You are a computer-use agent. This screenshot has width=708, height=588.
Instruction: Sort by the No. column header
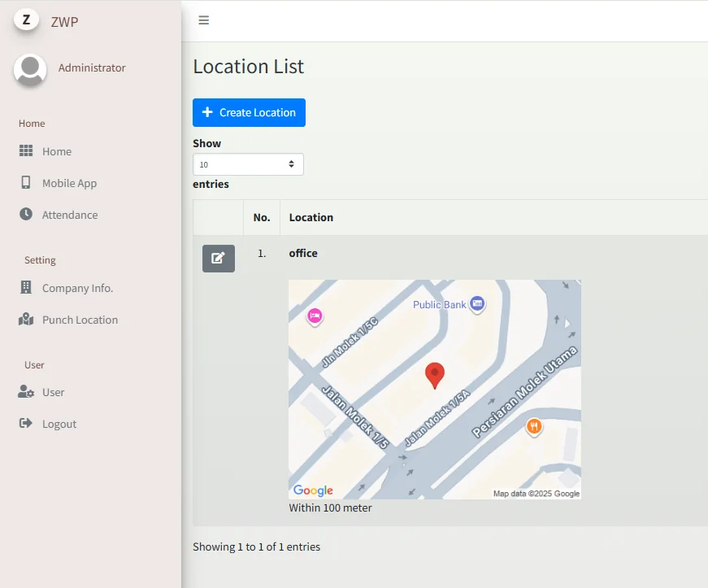pyautogui.click(x=262, y=217)
